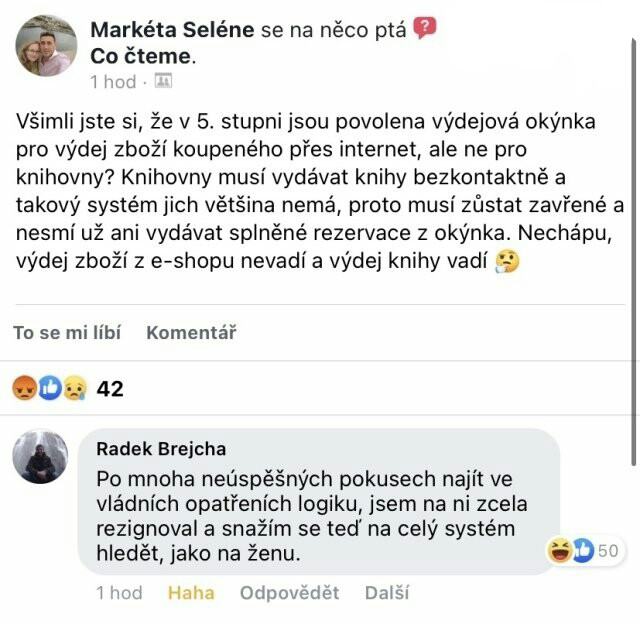
Task: Open Markéta Seléne's profile name link
Action: click(172, 31)
